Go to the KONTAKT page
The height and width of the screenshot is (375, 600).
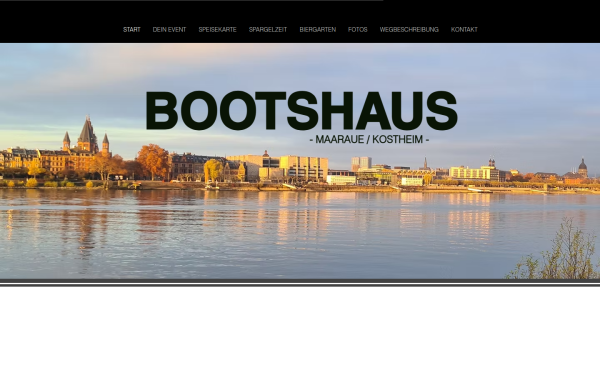(x=464, y=29)
